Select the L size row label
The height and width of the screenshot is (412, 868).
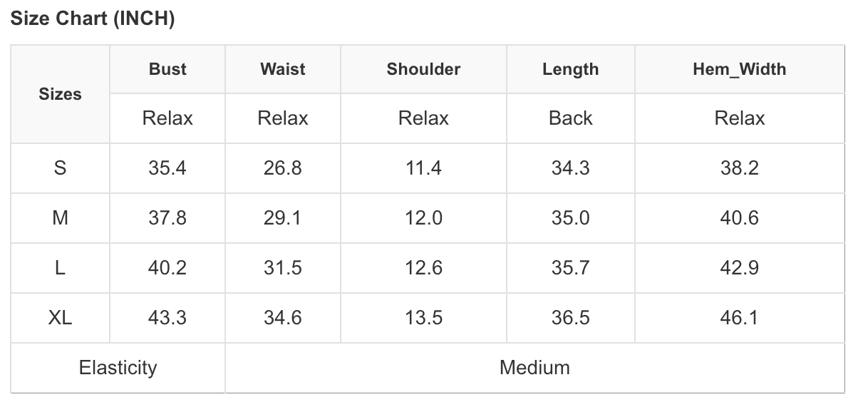[60, 268]
